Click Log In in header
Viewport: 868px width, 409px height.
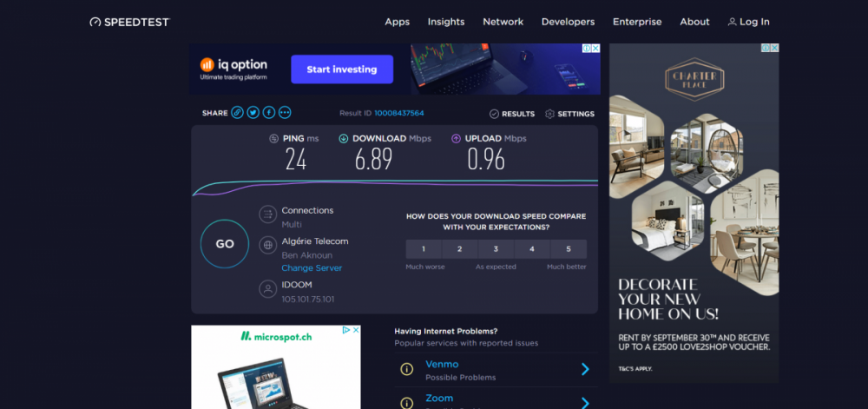click(x=748, y=22)
